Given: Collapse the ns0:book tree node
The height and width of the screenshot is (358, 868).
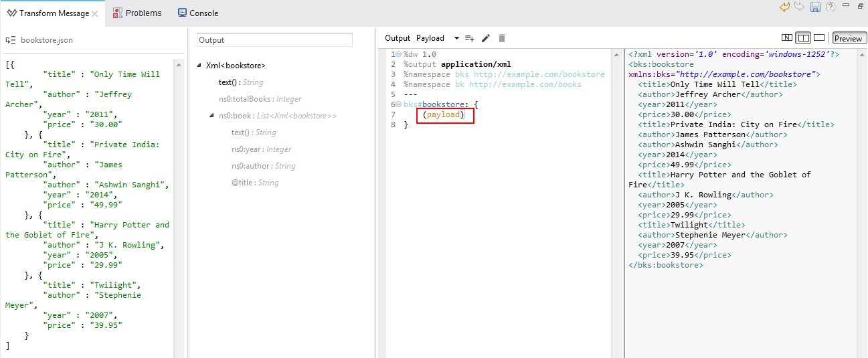Looking at the screenshot, I should 212,116.
